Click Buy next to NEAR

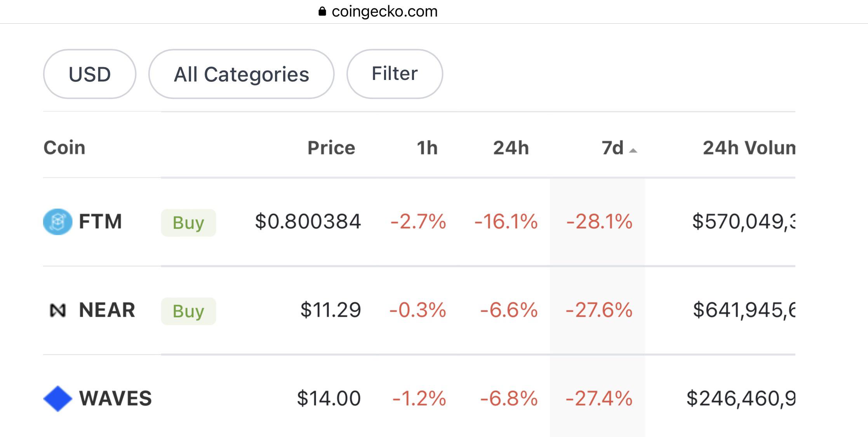188,310
